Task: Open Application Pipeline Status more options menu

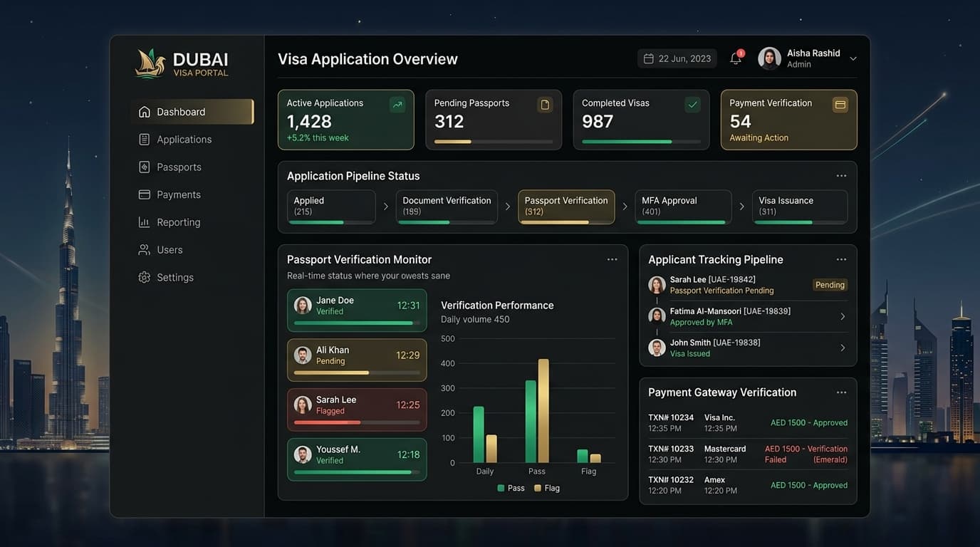Action: (841, 176)
